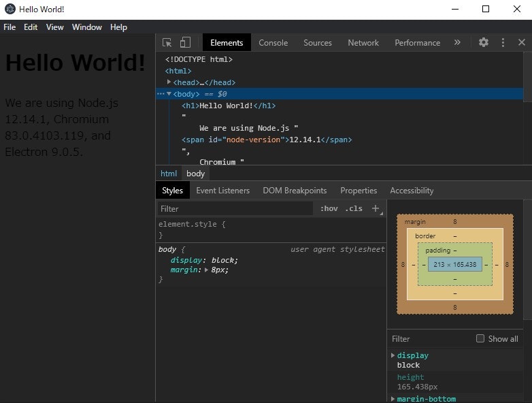Select html in the breadcrumb bar
This screenshot has width=532, height=403.
tap(169, 174)
